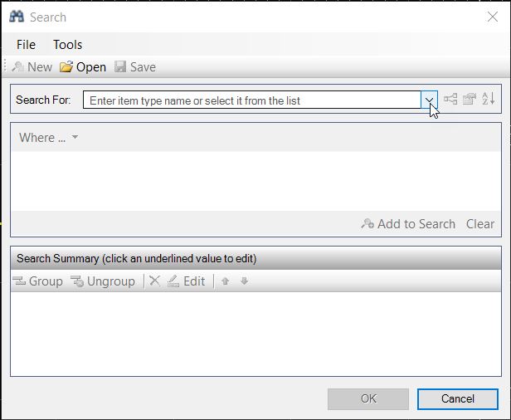Open the Tools menu
The image size is (511, 420).
pyautogui.click(x=67, y=45)
